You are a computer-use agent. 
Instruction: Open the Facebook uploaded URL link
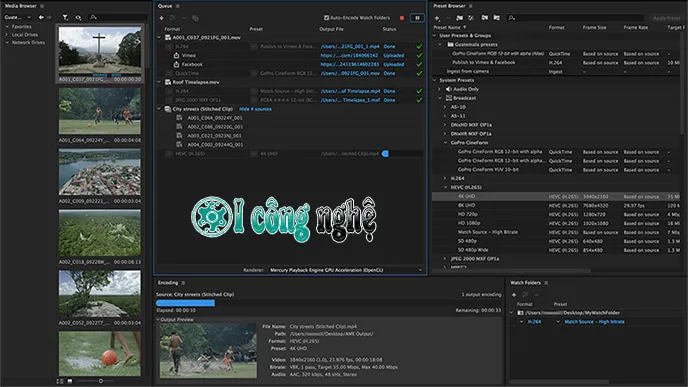pyautogui.click(x=350, y=64)
